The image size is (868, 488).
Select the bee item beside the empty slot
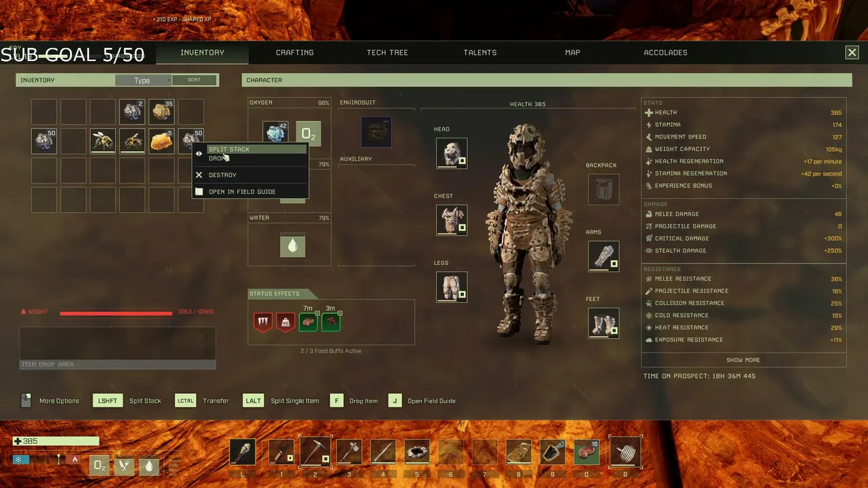103,141
